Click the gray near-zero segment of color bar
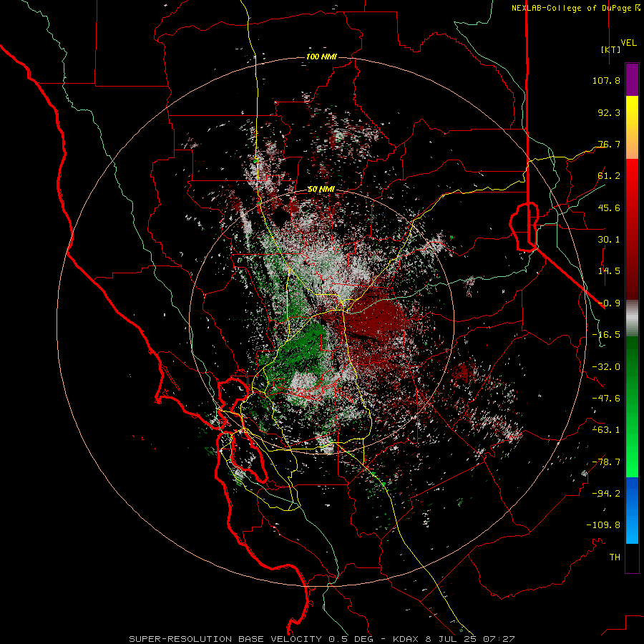 632,318
